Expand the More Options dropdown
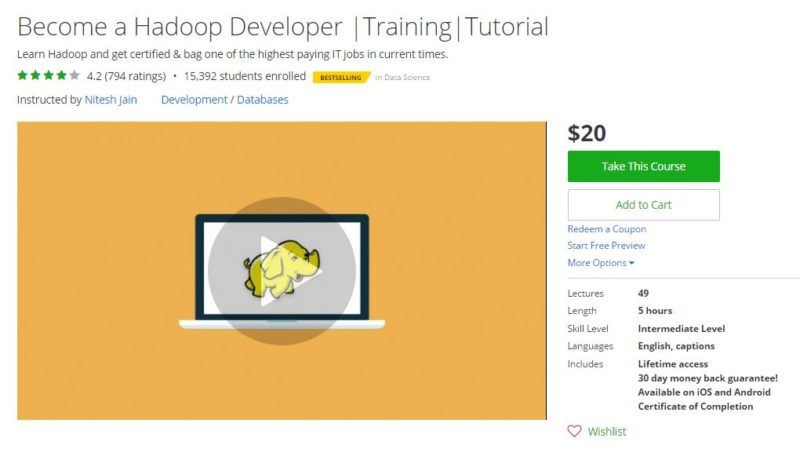The image size is (800, 456). (x=601, y=263)
